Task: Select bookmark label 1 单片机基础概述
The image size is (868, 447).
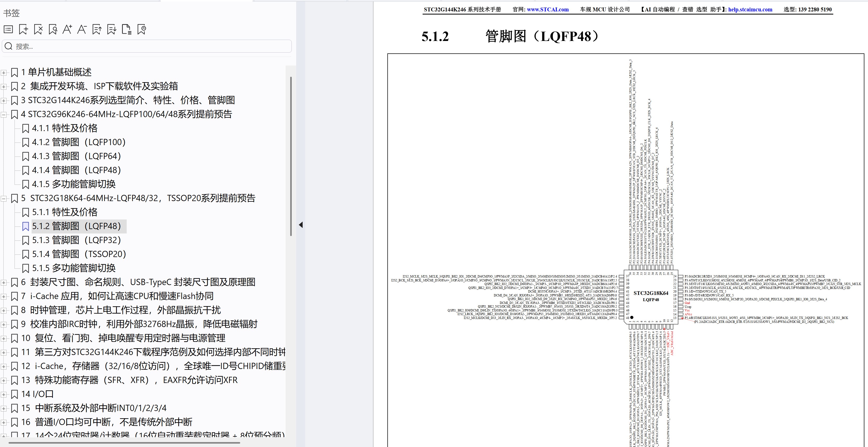Action: tap(56, 72)
